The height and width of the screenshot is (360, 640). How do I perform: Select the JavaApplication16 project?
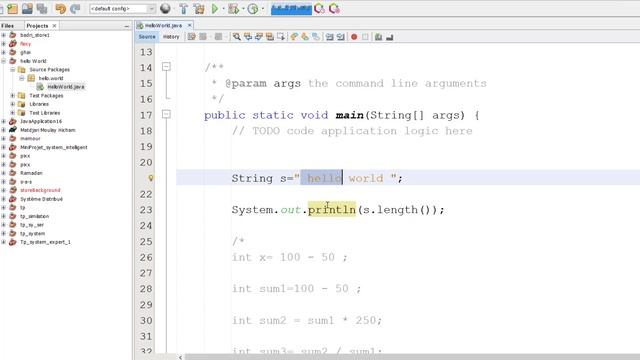click(41, 121)
